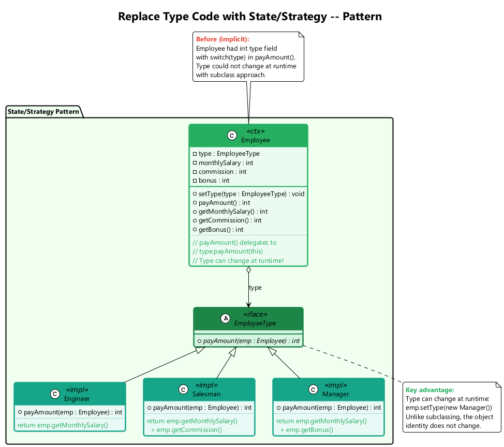504x447 pixels.
Task: Click the 'type' association label
Action: click(255, 288)
